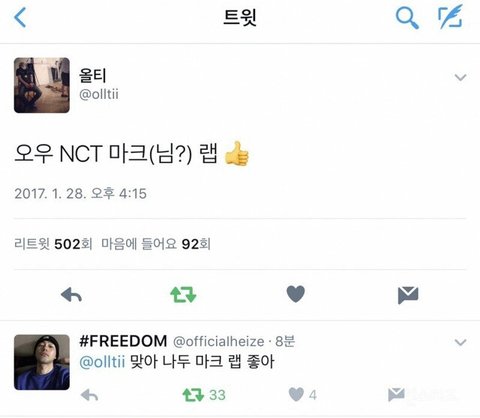Toggle like heart on reply with 4 likes
This screenshot has height=418, width=480.
(x=296, y=395)
